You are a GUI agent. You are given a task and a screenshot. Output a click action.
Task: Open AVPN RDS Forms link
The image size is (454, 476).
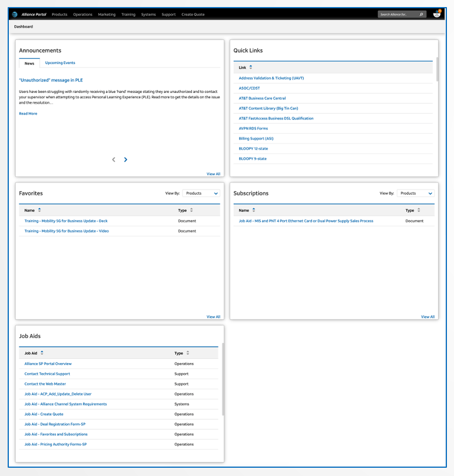(x=253, y=128)
